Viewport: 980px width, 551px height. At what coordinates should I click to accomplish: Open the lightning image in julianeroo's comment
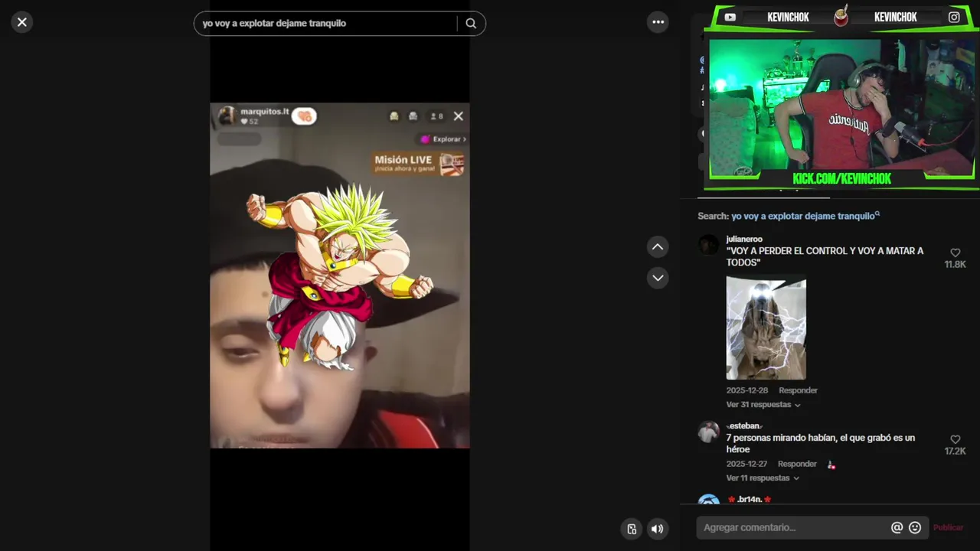pos(766,328)
